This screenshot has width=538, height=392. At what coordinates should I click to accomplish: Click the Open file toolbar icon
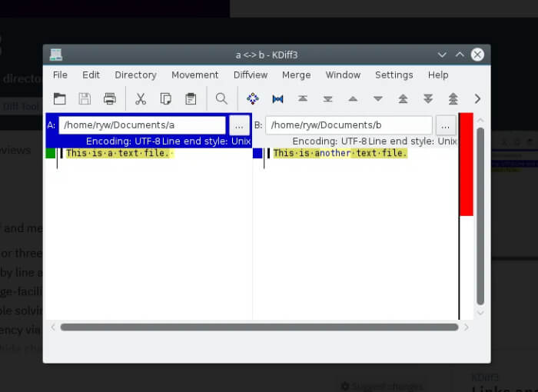[60, 99]
